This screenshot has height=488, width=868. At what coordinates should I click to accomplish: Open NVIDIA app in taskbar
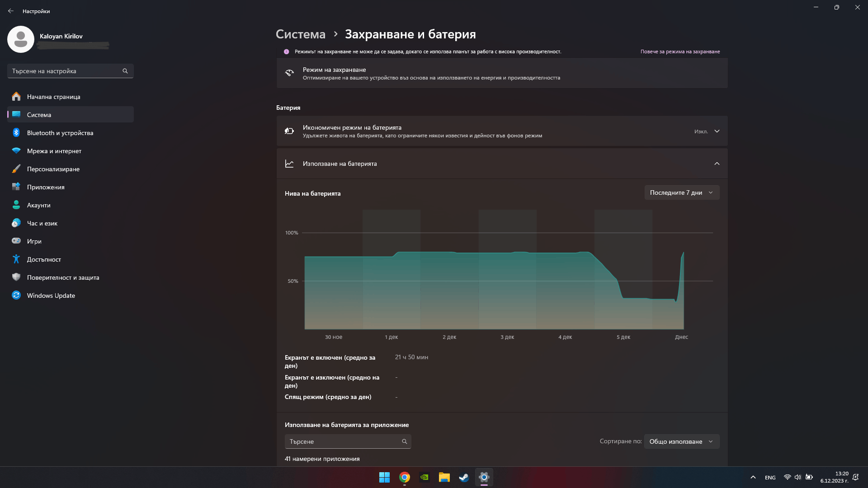point(424,477)
